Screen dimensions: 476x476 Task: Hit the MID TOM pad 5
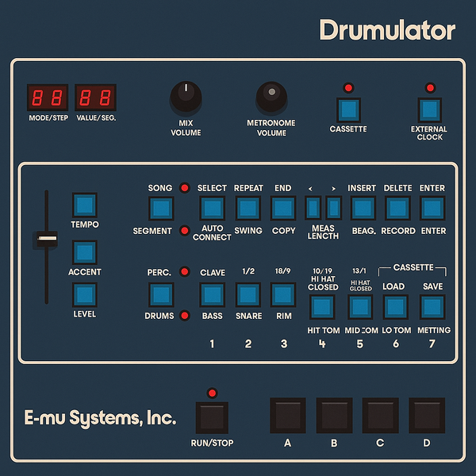click(x=360, y=307)
